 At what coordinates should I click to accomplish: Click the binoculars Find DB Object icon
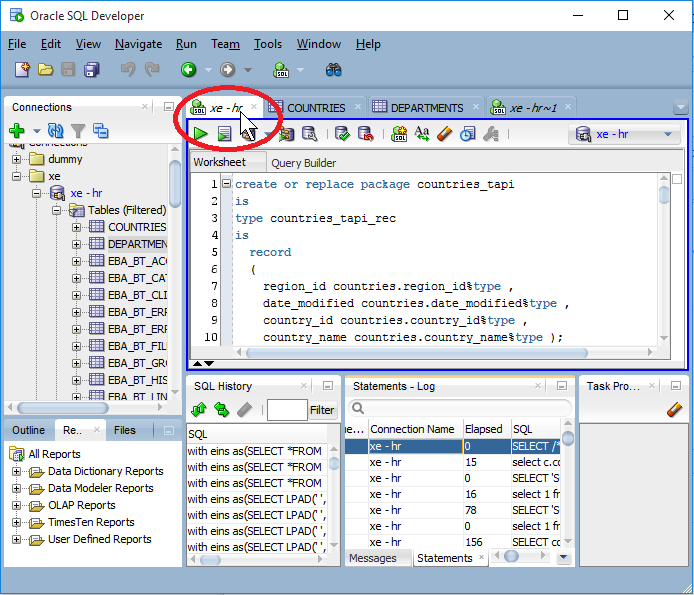(333, 70)
